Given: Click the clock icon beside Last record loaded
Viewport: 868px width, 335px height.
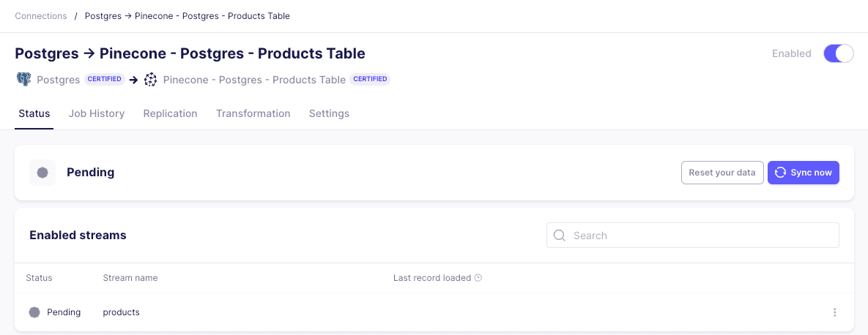Looking at the screenshot, I should 478,278.
